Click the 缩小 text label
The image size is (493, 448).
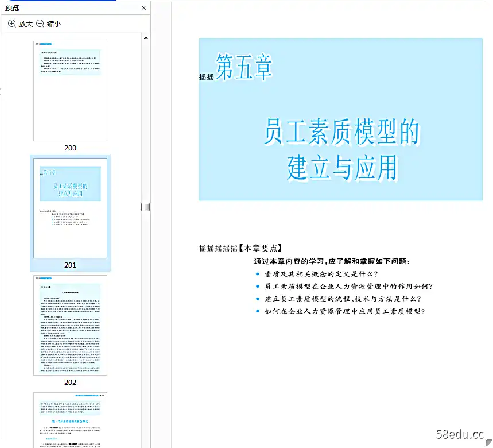(x=54, y=24)
